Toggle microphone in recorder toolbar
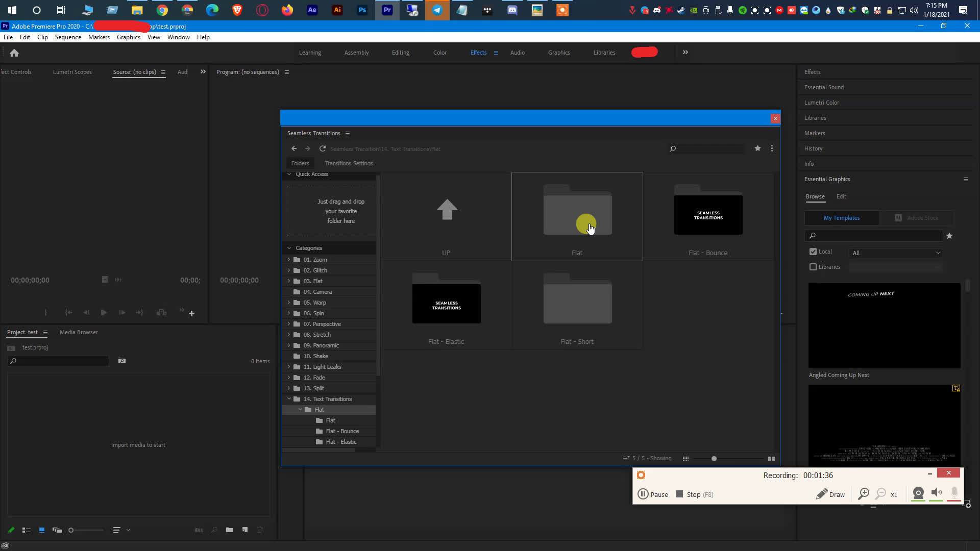The height and width of the screenshot is (551, 980). click(x=954, y=493)
